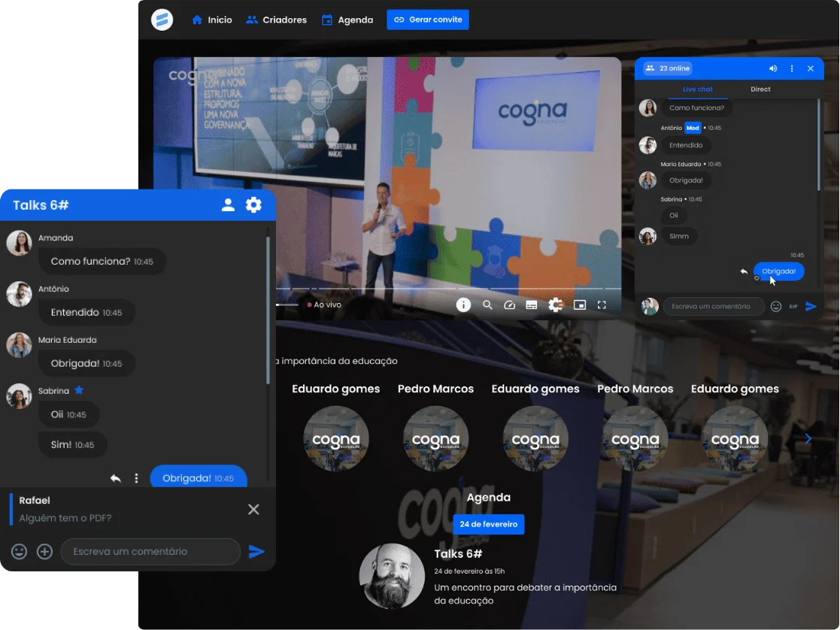Select the 24 de fevereiro date button

tap(488, 525)
